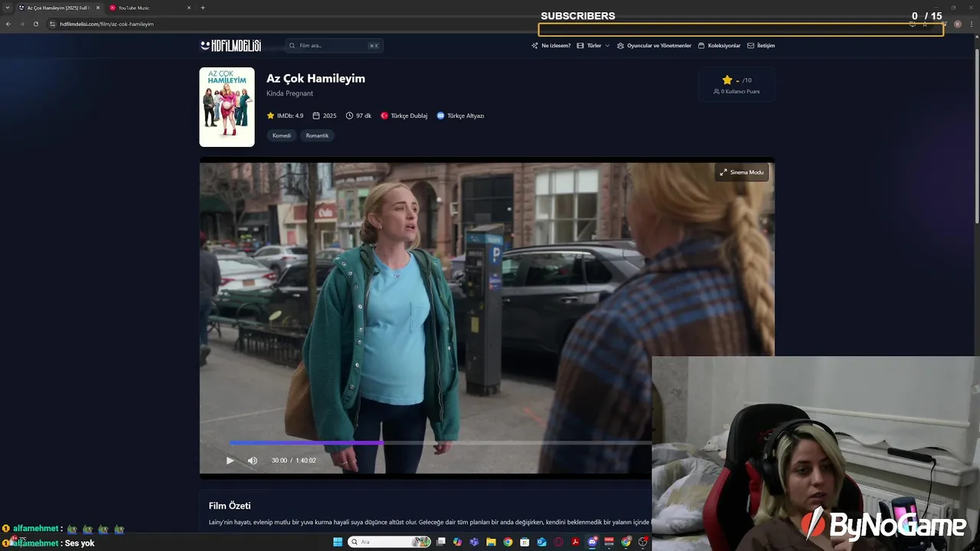Open Copilot from the taskbar

pos(457,542)
